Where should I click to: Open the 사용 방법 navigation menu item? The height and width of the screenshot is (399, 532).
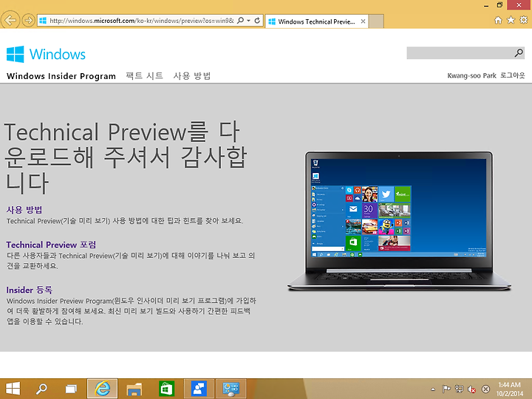(x=192, y=75)
